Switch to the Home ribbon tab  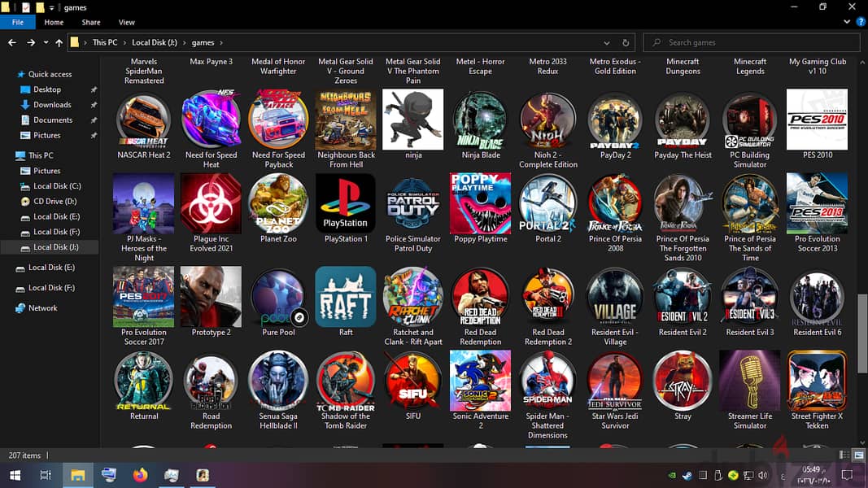54,22
